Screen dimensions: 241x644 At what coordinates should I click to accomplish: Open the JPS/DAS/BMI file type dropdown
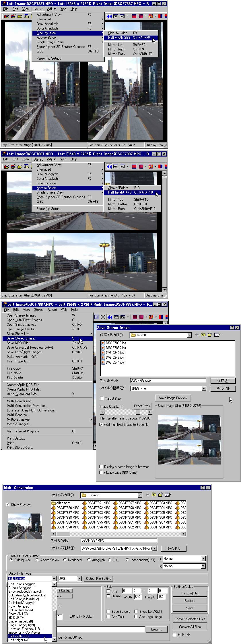coord(155,549)
